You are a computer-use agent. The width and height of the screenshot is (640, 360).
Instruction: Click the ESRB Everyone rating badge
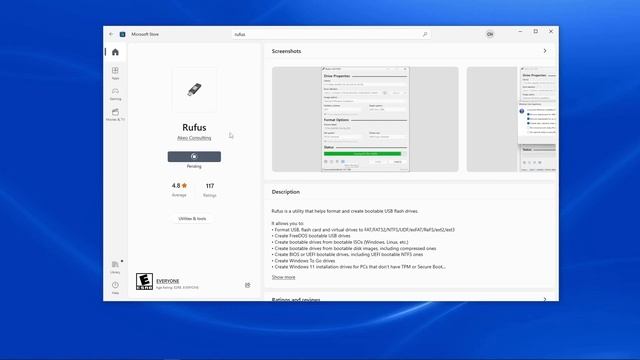144,282
